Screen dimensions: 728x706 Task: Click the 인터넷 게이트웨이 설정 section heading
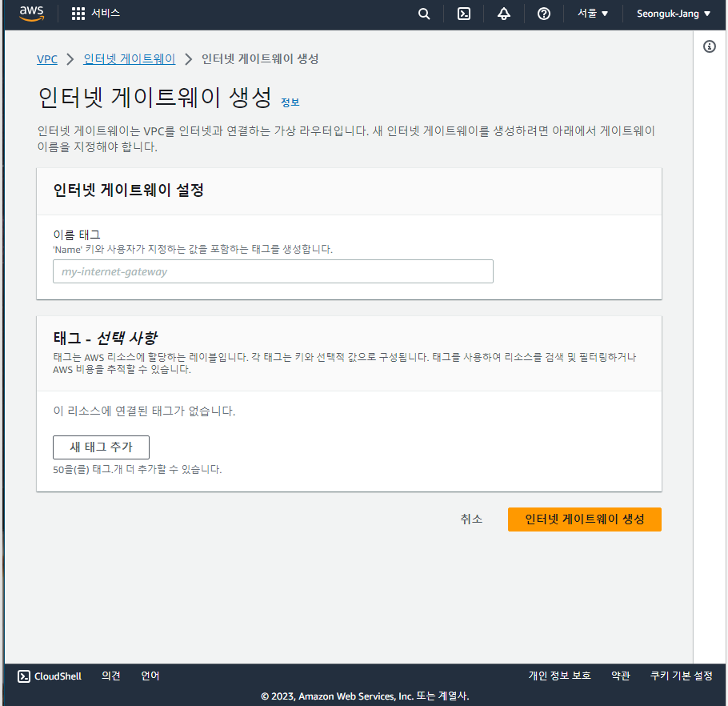point(128,190)
